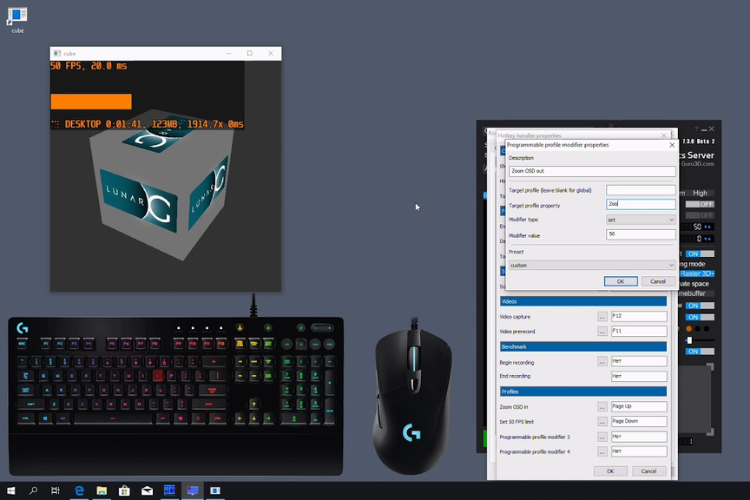Screen dimensions: 750x500
Task: Confirm with OK in Programmable profile modifier dialog
Action: pyautogui.click(x=620, y=281)
